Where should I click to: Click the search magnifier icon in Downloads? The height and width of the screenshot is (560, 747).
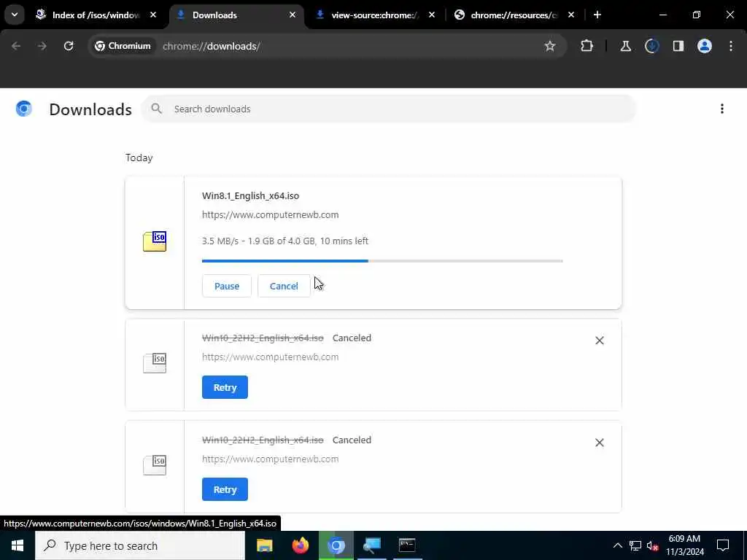156,109
